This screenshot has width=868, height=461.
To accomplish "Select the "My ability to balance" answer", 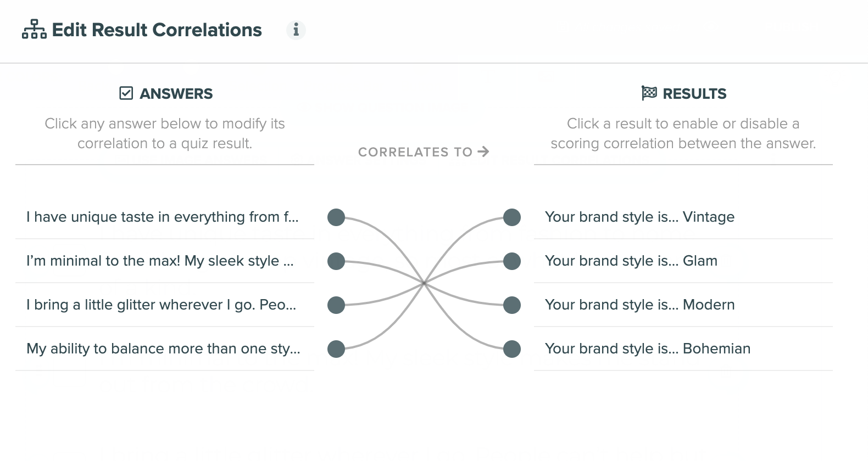I will pos(163,349).
